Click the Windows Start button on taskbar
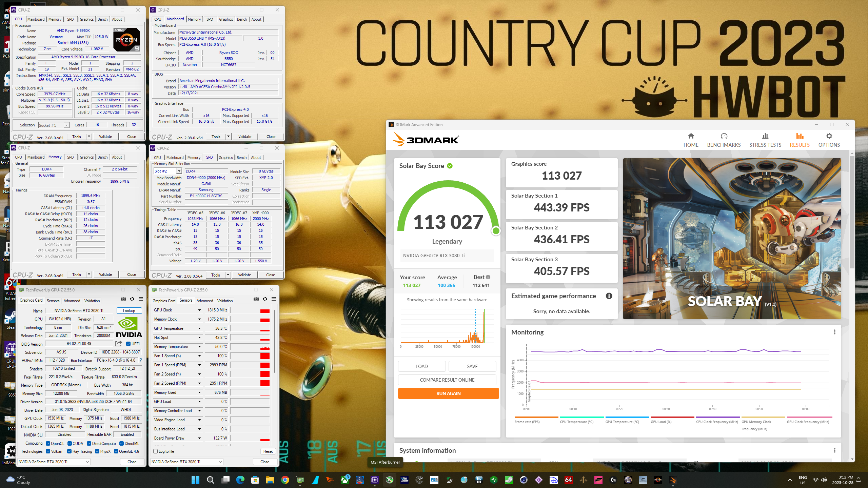 195,480
